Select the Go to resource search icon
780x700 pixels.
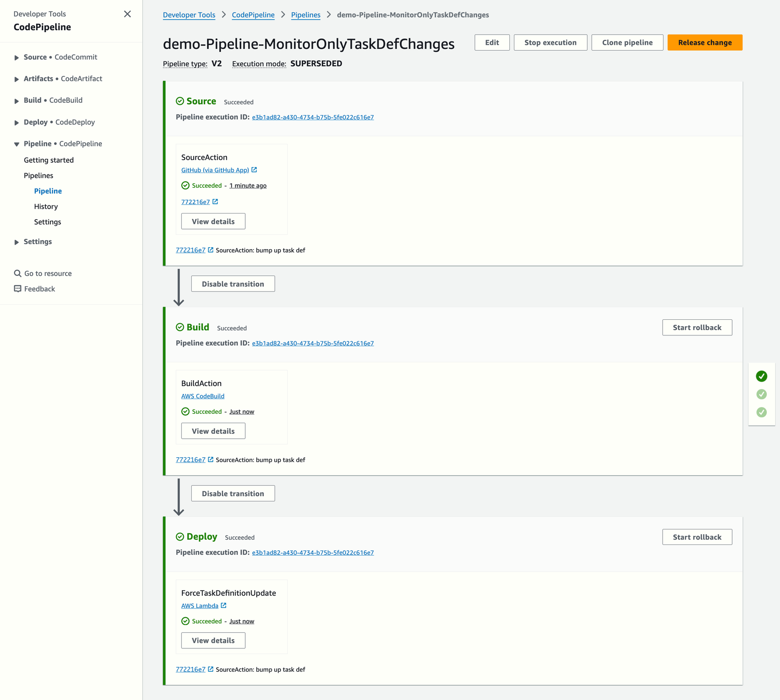point(17,273)
